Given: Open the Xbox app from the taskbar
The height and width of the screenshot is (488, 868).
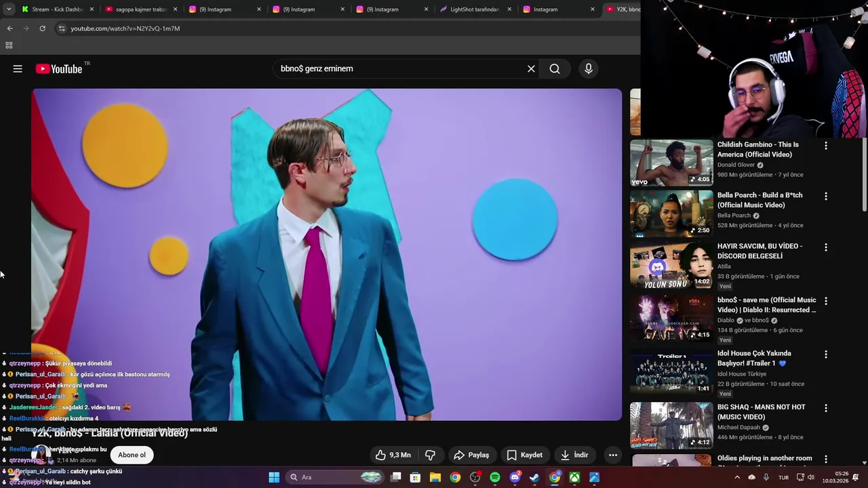Looking at the screenshot, I should pos(574,477).
